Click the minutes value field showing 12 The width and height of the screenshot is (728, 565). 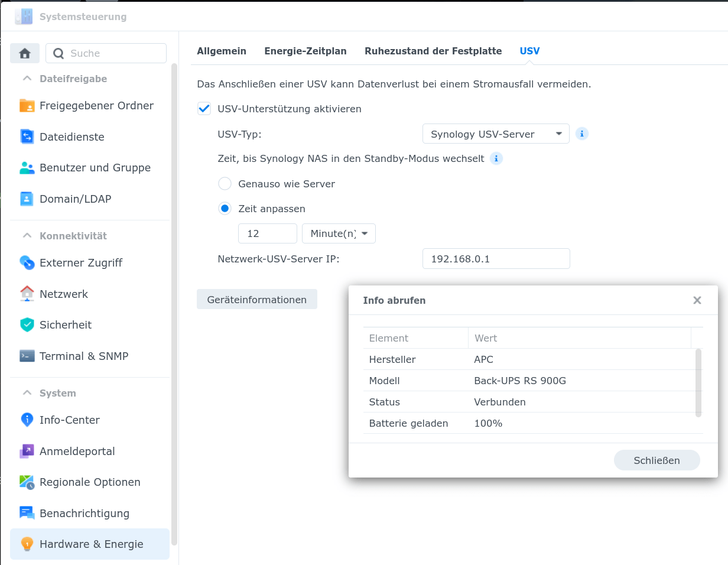[268, 233]
